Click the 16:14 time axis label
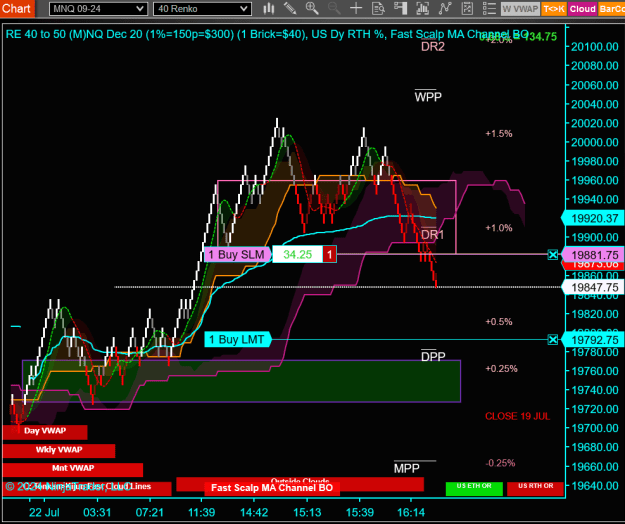Screen dimensions: 625x524 tap(411, 512)
